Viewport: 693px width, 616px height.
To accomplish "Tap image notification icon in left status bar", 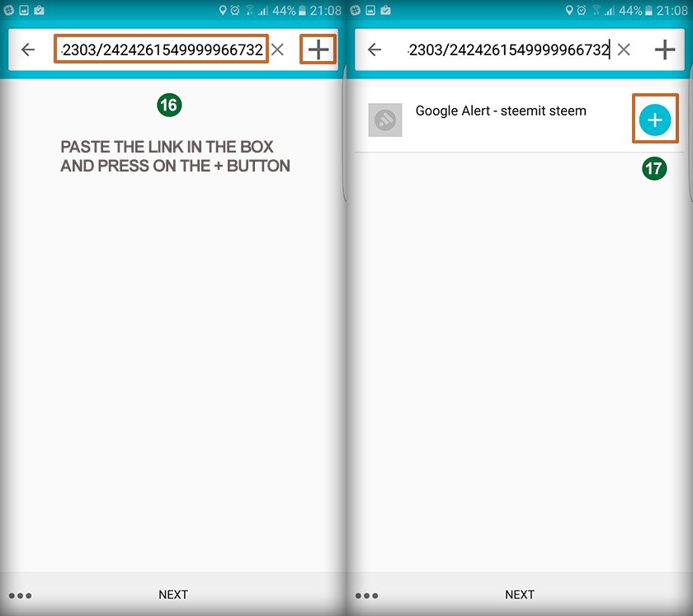I will click(24, 10).
